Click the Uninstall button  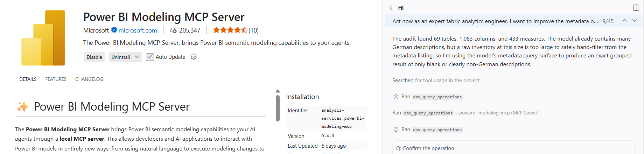tap(121, 57)
